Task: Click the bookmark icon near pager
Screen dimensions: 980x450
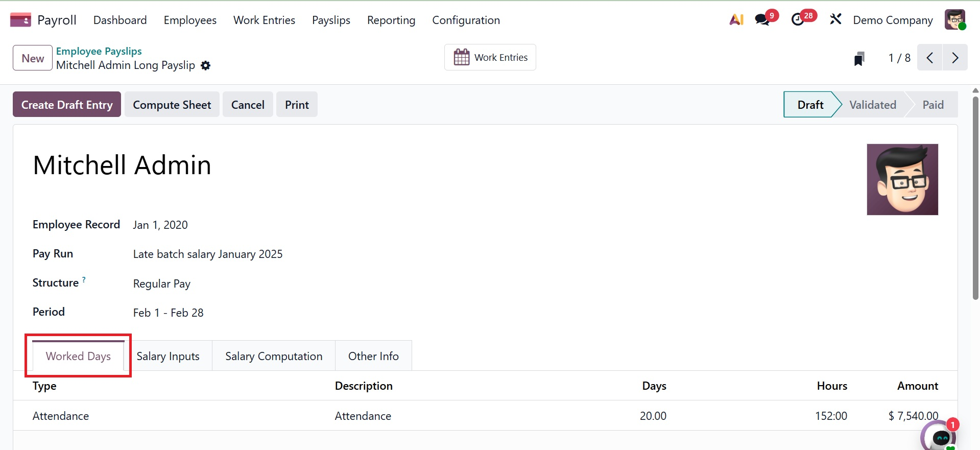Action: [859, 59]
